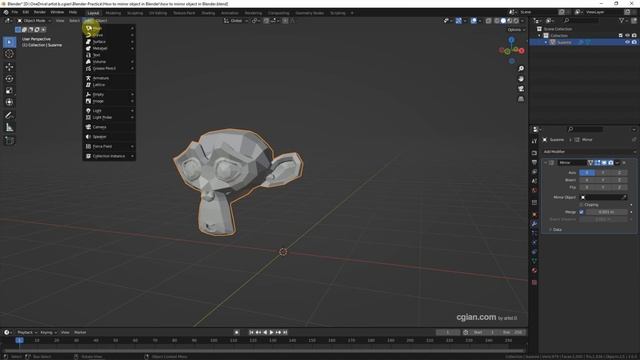This screenshot has height=360, width=640.
Task: Remove Mirror modifier with X button
Action: [624, 162]
